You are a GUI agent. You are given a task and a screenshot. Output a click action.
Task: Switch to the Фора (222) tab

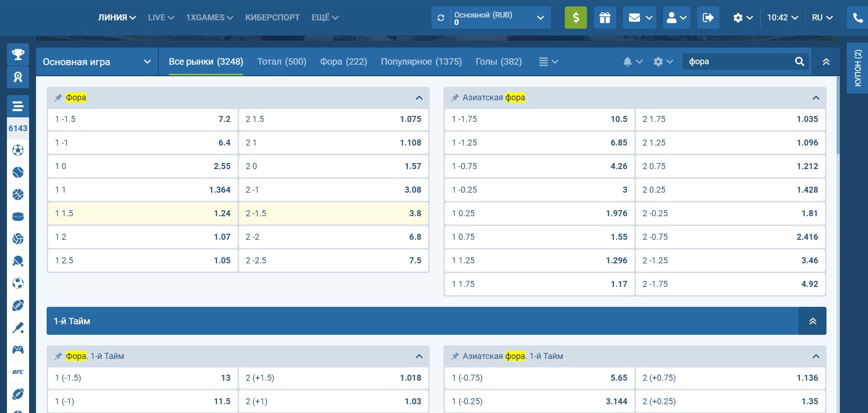coord(343,61)
